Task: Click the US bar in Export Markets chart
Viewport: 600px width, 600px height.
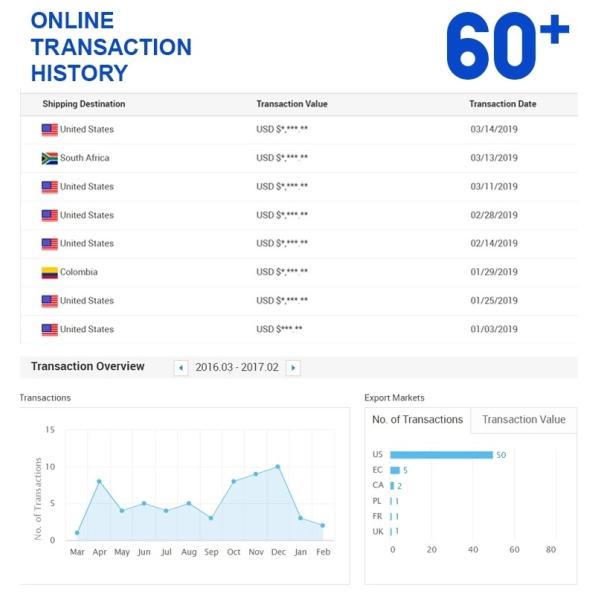Action: 441,455
